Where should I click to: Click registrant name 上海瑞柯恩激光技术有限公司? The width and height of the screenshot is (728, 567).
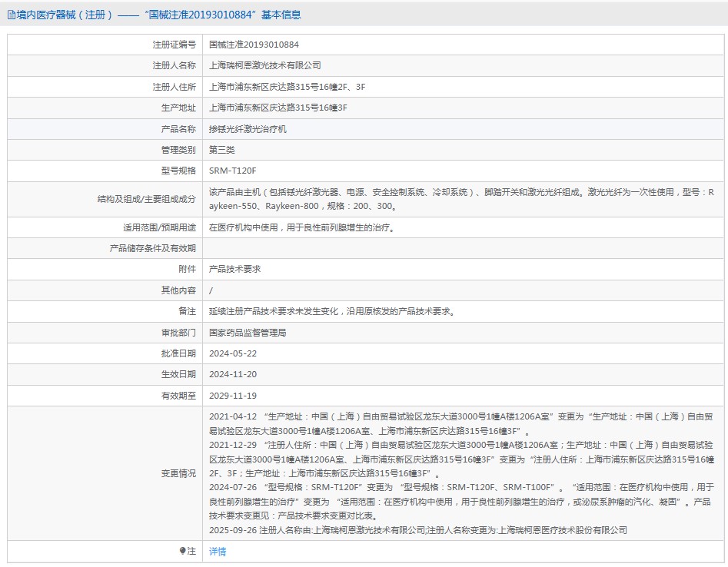pos(264,66)
